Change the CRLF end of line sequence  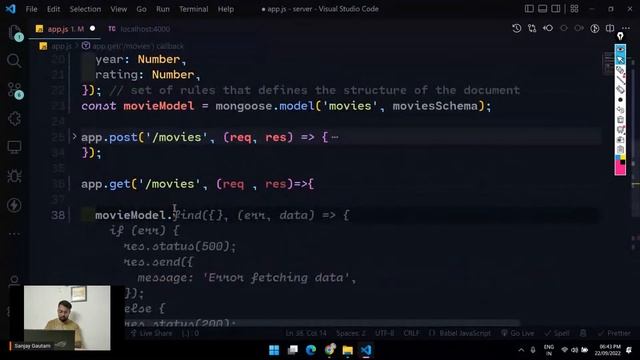tap(411, 333)
